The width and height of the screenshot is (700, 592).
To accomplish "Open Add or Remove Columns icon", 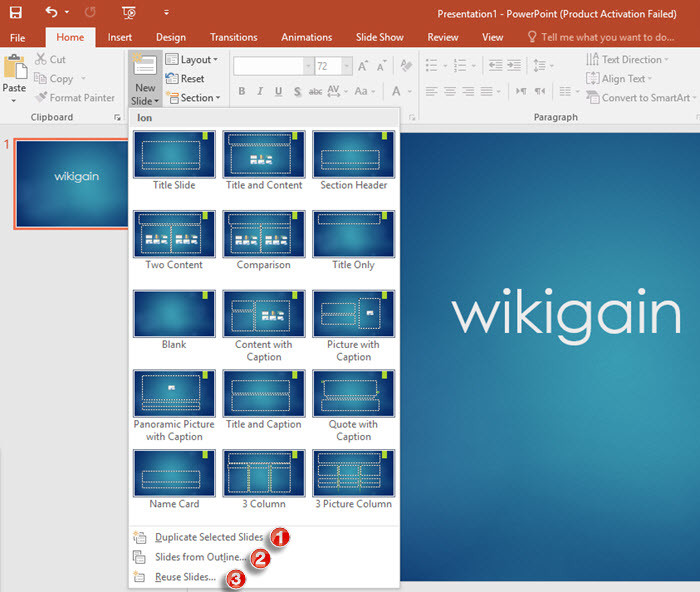I will pos(565,92).
